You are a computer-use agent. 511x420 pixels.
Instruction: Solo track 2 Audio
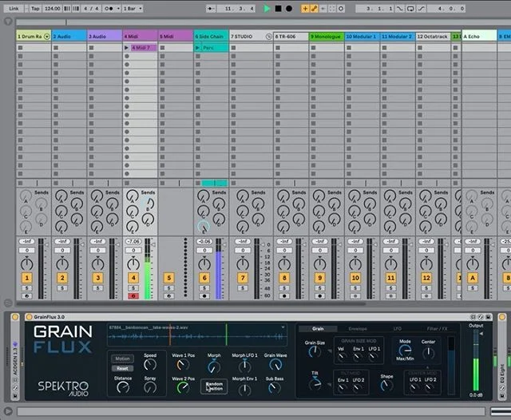[x=62, y=288]
